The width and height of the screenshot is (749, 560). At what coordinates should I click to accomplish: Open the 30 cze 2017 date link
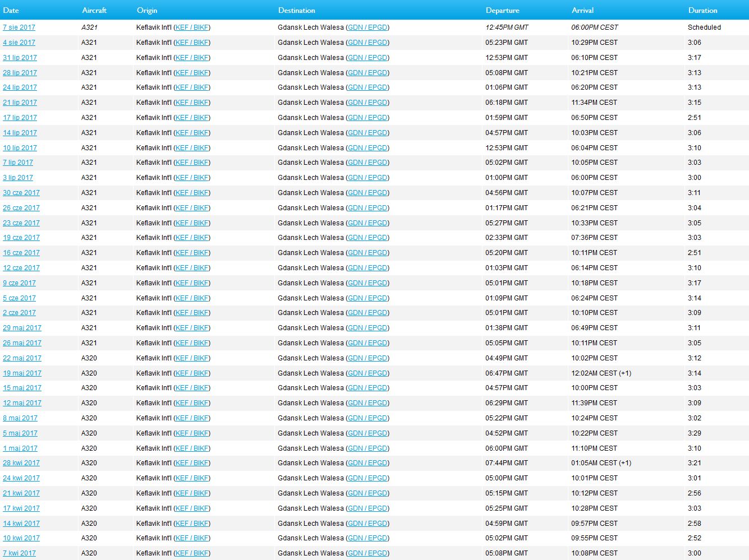(21, 193)
